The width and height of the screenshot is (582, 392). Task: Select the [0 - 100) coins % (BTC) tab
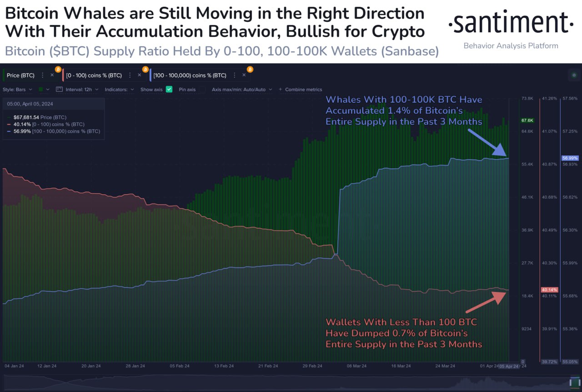click(94, 75)
